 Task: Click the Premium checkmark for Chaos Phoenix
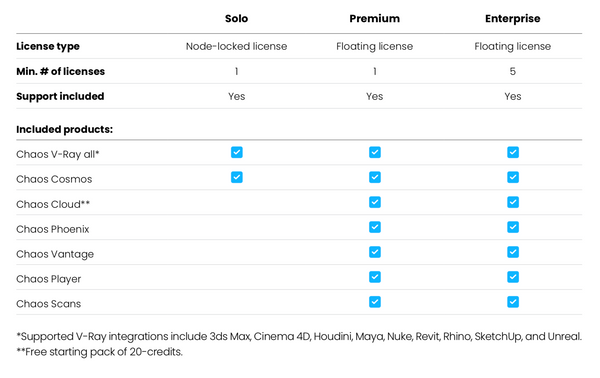tap(375, 227)
